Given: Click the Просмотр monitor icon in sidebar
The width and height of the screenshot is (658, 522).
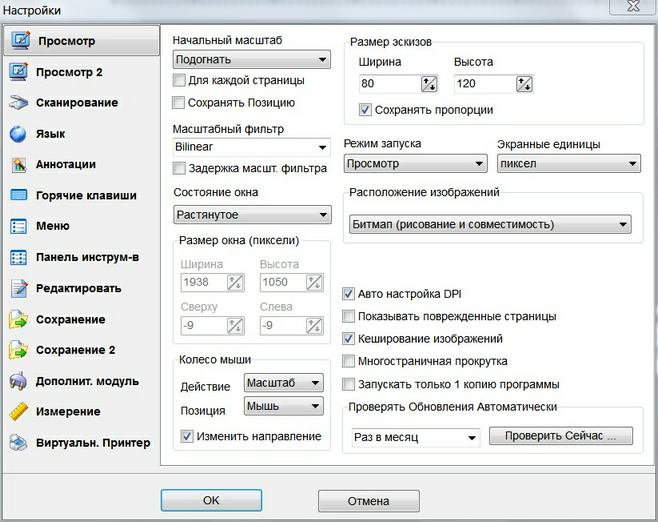Looking at the screenshot, I should pyautogui.click(x=20, y=41).
